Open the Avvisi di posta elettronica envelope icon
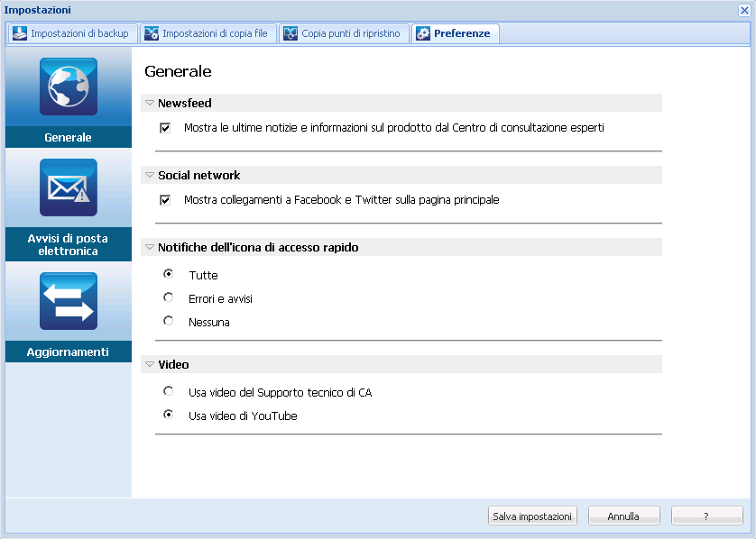The width and height of the screenshot is (756, 539). (x=69, y=187)
